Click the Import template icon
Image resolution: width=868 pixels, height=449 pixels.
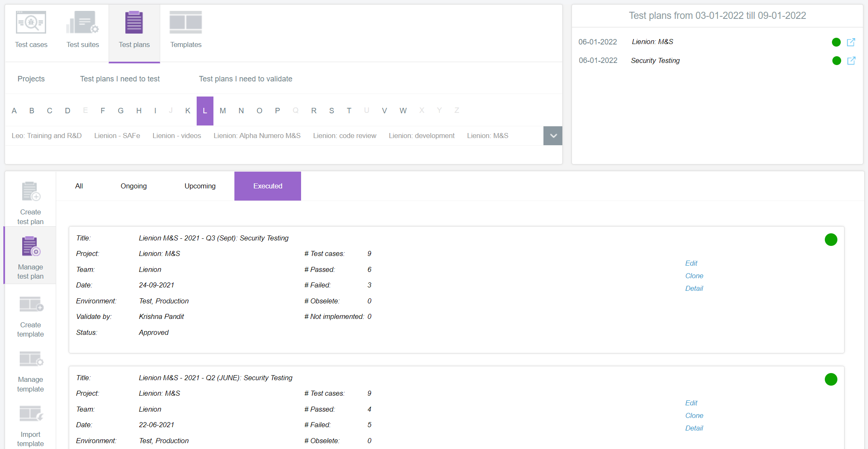click(x=31, y=414)
